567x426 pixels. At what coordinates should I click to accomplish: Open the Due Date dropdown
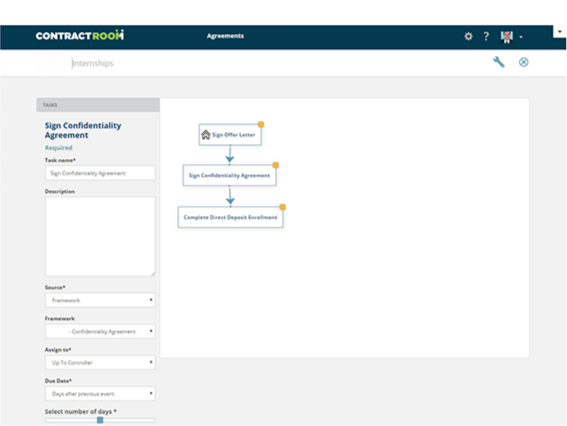click(100, 393)
